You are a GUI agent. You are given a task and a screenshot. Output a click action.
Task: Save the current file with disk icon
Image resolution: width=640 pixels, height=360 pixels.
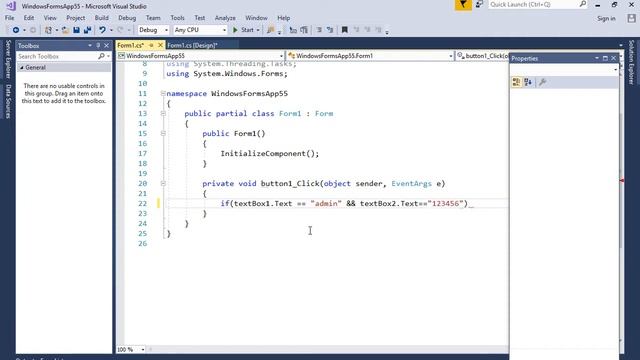(x=76, y=30)
